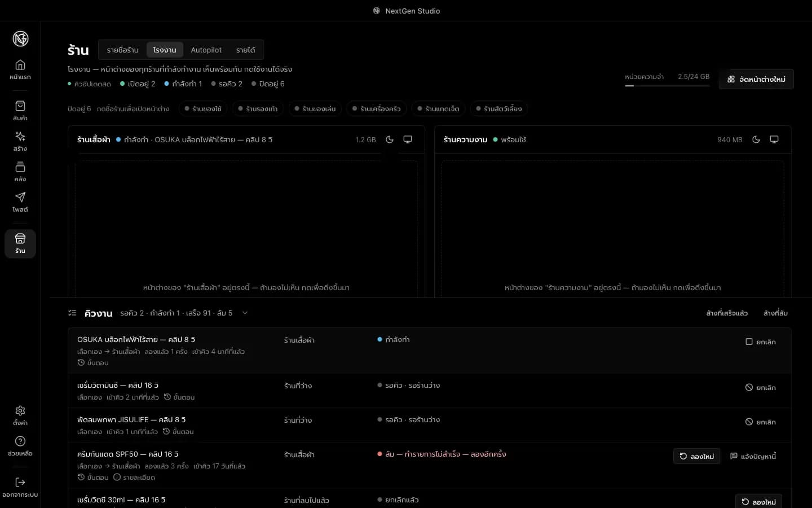Open ขั้นตอน history for พัดลมพกพา JISULIFE

pos(178,431)
